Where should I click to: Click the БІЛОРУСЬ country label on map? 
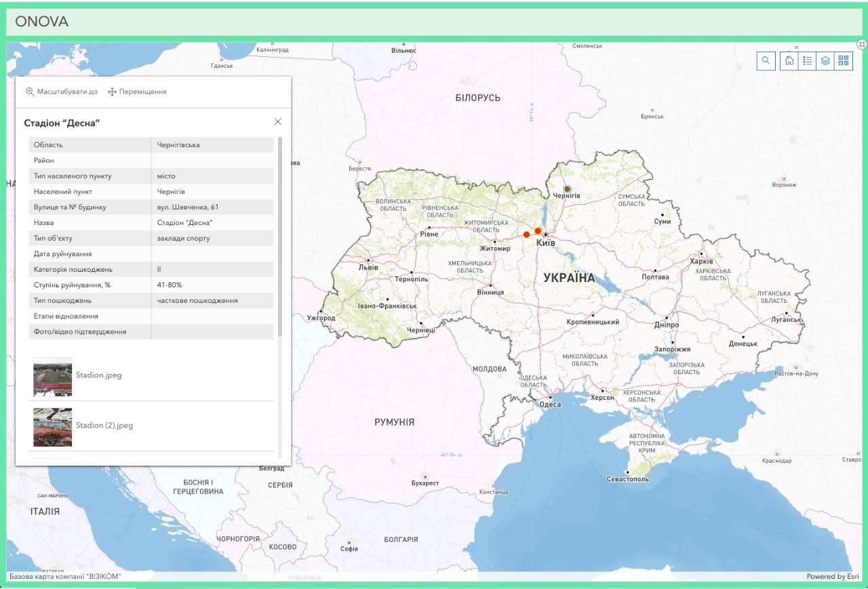(x=478, y=98)
